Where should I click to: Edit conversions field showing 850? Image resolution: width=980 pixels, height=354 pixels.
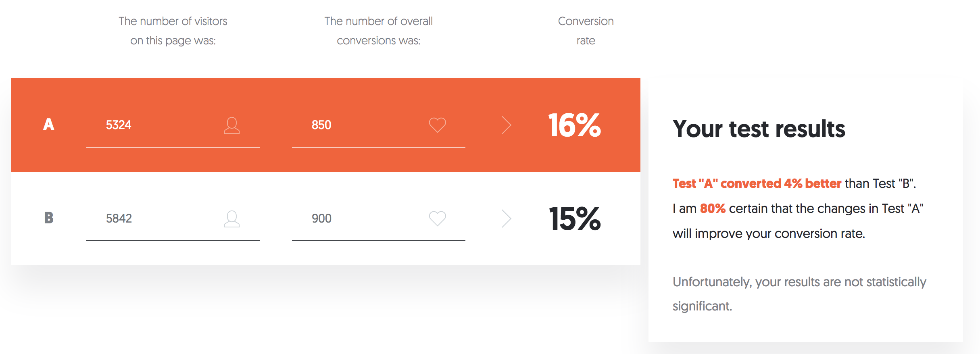coord(379,125)
